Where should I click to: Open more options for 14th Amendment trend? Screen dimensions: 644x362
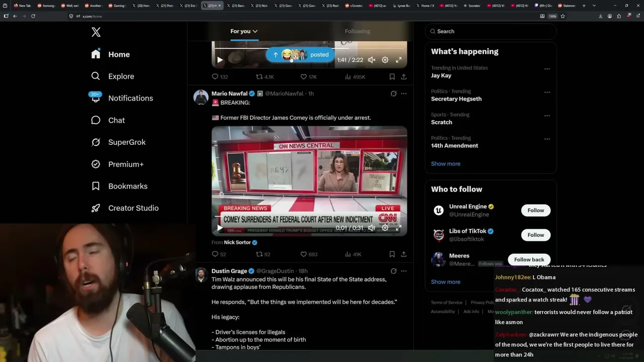[547, 139]
